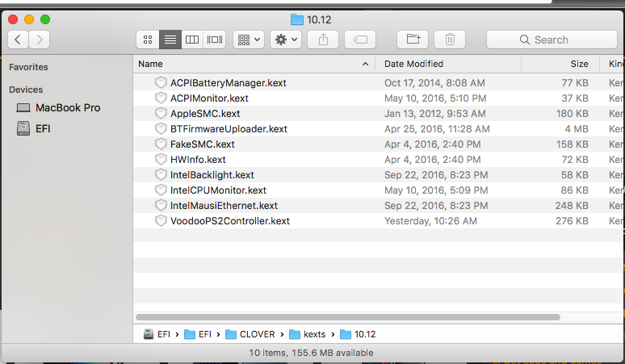Click the forward navigation arrow
The height and width of the screenshot is (364, 625).
coord(40,39)
